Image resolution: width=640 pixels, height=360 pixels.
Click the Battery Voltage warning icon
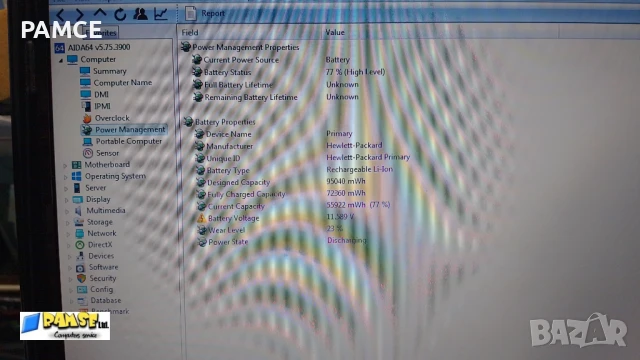201,218
